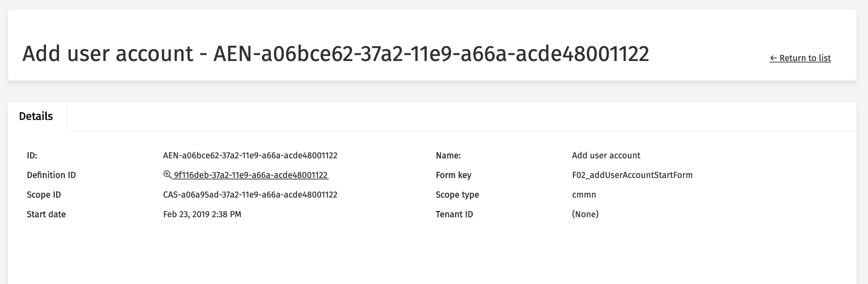
Task: Click the 'ID:' field label
Action: click(x=32, y=155)
